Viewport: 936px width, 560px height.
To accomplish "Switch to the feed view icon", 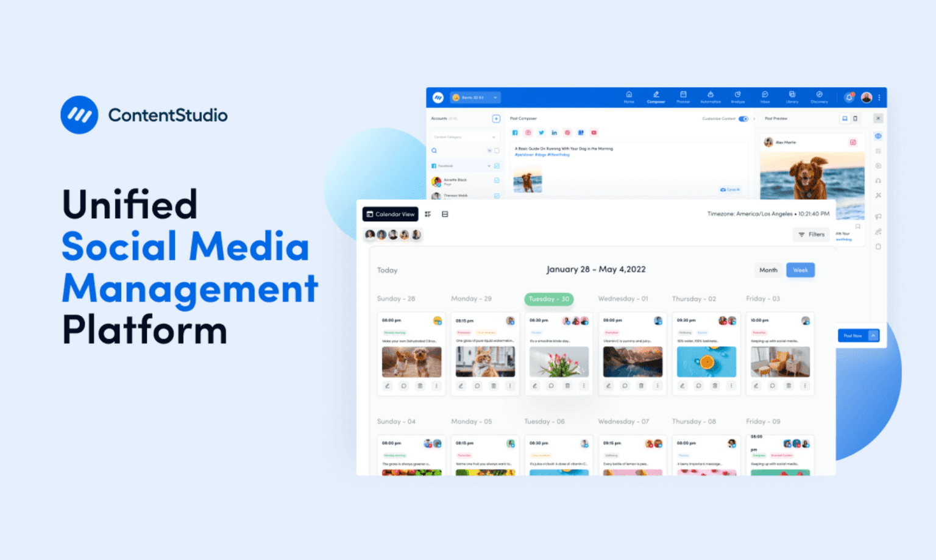I will (445, 214).
